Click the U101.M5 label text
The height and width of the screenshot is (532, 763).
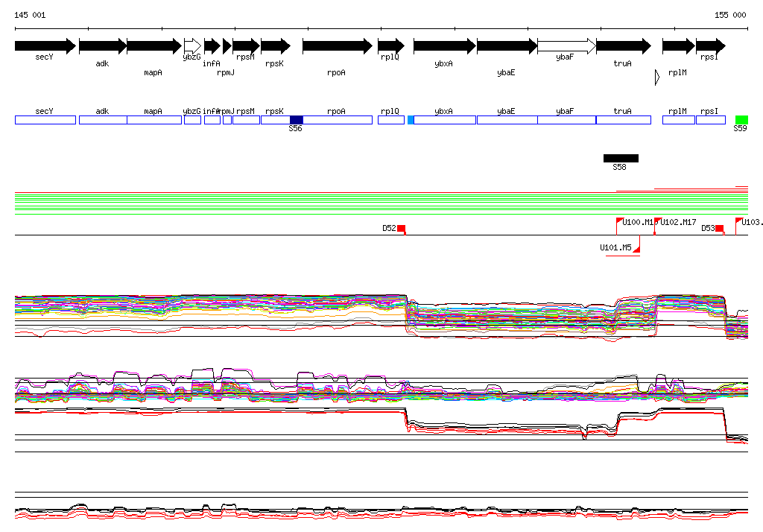615,248
